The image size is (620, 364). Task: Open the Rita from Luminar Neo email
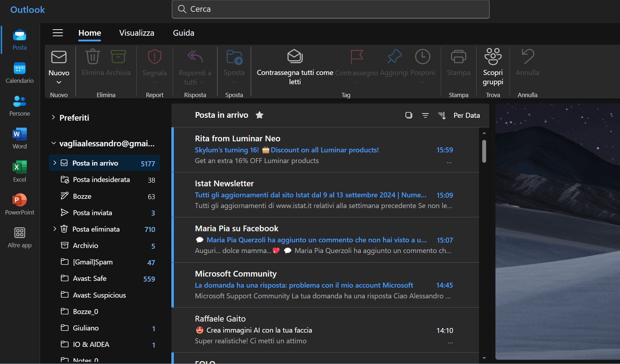[325, 150]
